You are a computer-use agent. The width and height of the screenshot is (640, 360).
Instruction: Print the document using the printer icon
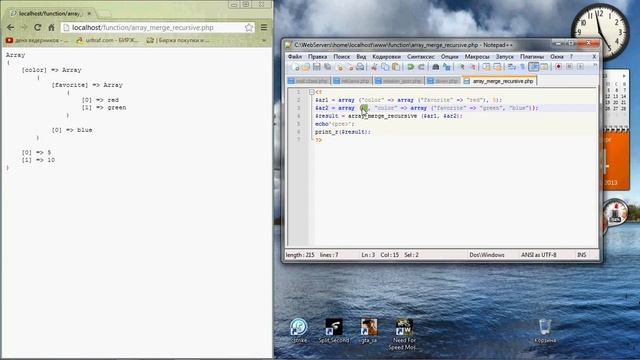click(360, 67)
